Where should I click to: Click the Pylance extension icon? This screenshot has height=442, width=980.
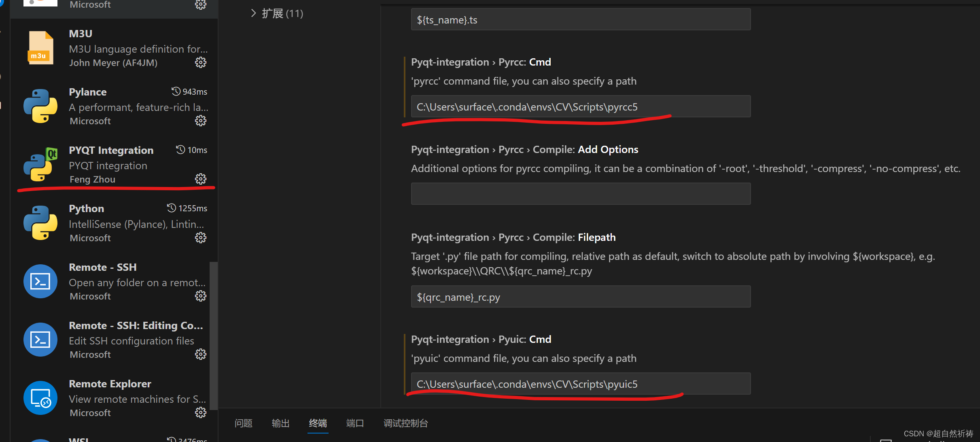pyautogui.click(x=40, y=106)
